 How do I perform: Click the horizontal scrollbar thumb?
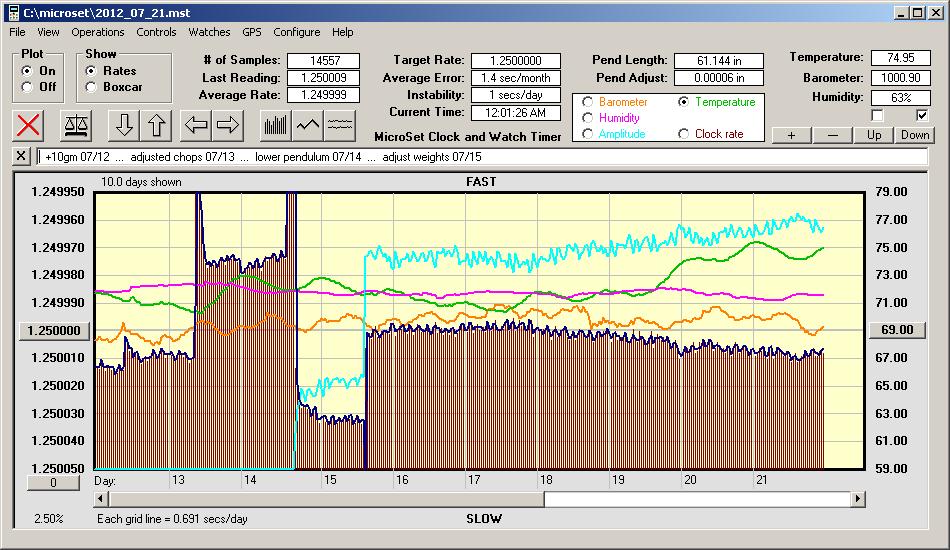click(327, 499)
